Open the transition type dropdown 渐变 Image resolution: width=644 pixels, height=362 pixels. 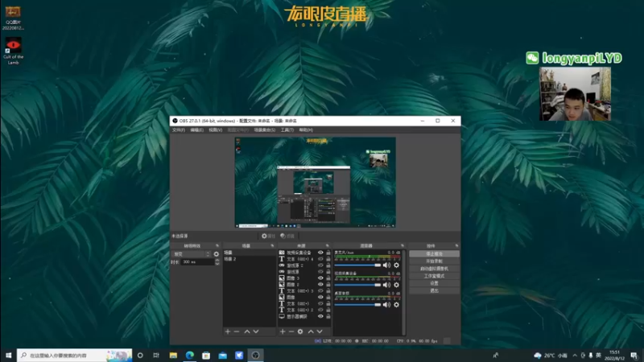(192, 254)
